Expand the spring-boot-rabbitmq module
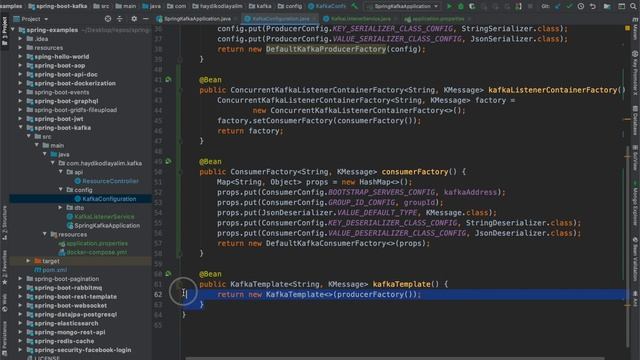Image resolution: width=640 pixels, height=360 pixels. click(20, 287)
